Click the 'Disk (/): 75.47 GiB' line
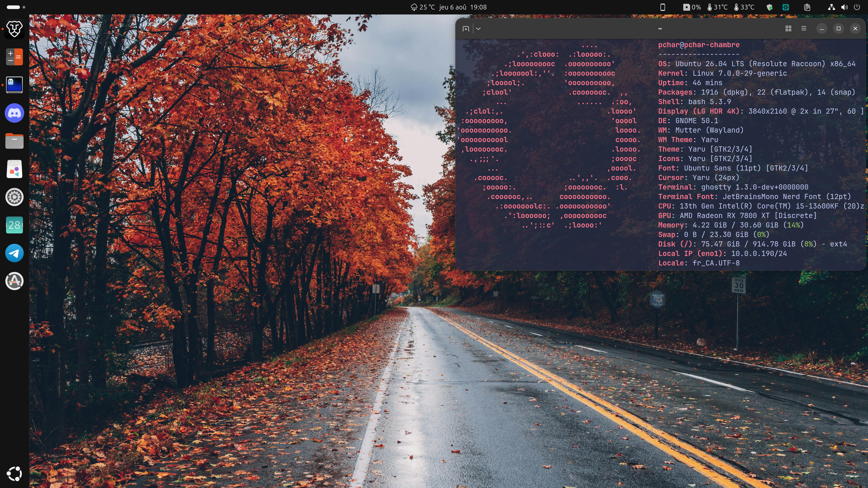Viewport: 868px width, 488px height. tap(753, 244)
